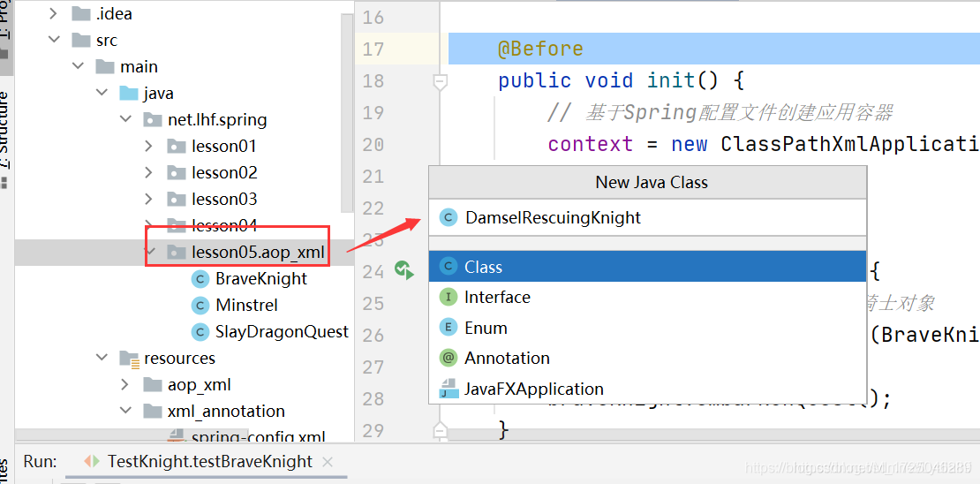Screen dimensions: 980x484
Task: Click the JavaFXApplication option icon
Action: pos(449,389)
